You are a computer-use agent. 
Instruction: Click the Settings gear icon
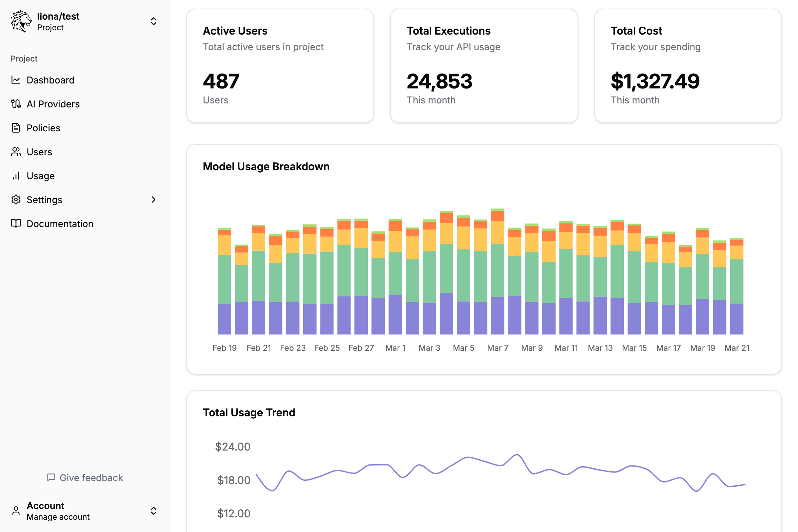(x=16, y=199)
